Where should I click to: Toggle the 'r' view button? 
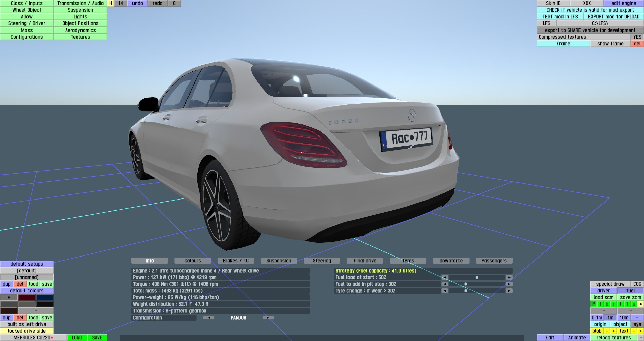click(614, 304)
